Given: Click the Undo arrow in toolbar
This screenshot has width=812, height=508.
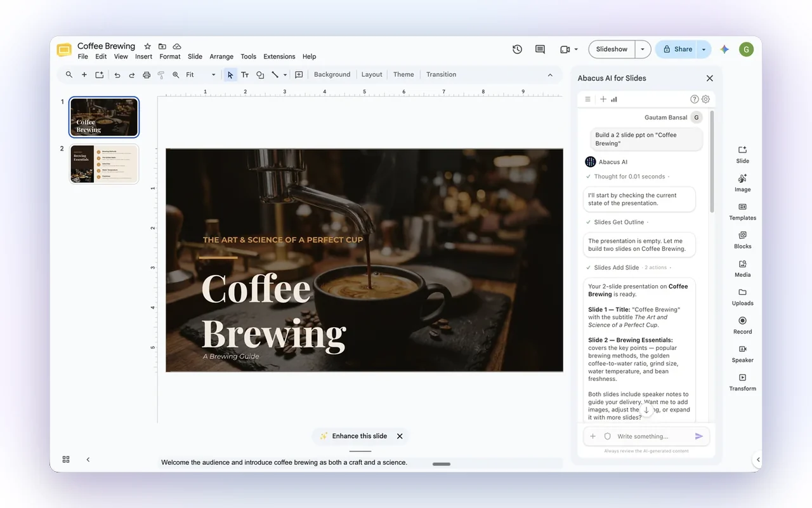Looking at the screenshot, I should click(117, 75).
